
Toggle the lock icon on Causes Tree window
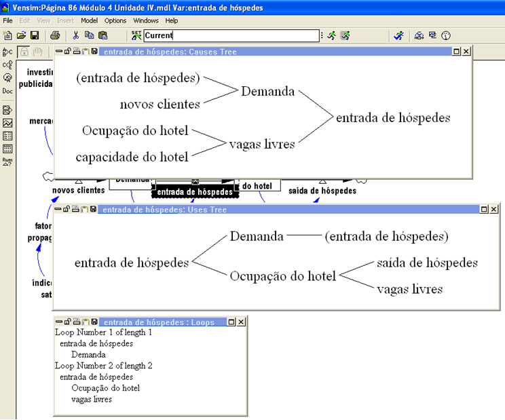68,52
